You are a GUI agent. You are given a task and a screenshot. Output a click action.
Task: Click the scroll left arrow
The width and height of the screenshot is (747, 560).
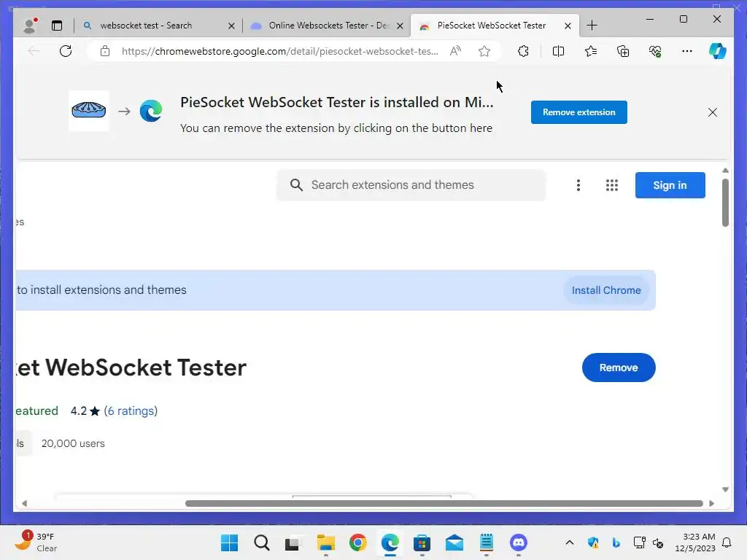point(24,503)
